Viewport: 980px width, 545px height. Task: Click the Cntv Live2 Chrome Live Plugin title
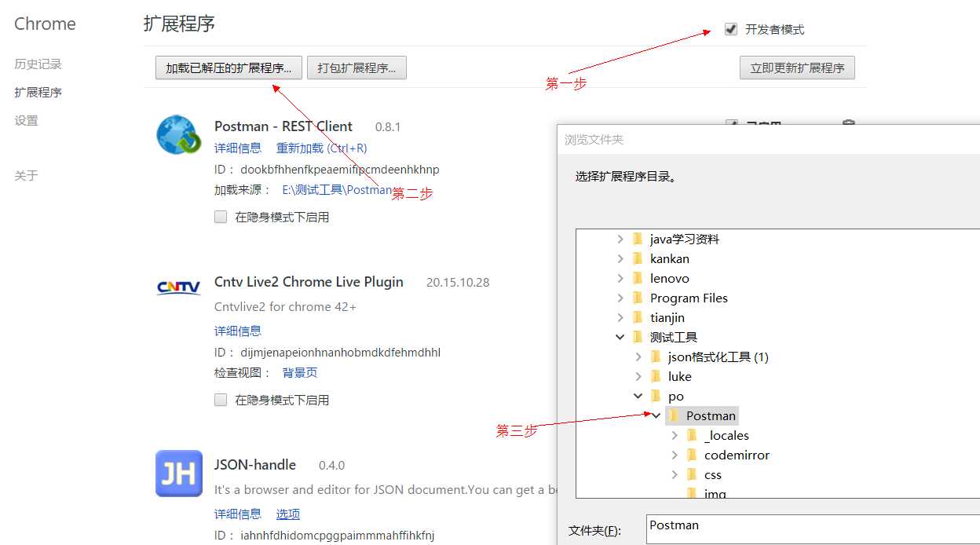[x=309, y=282]
